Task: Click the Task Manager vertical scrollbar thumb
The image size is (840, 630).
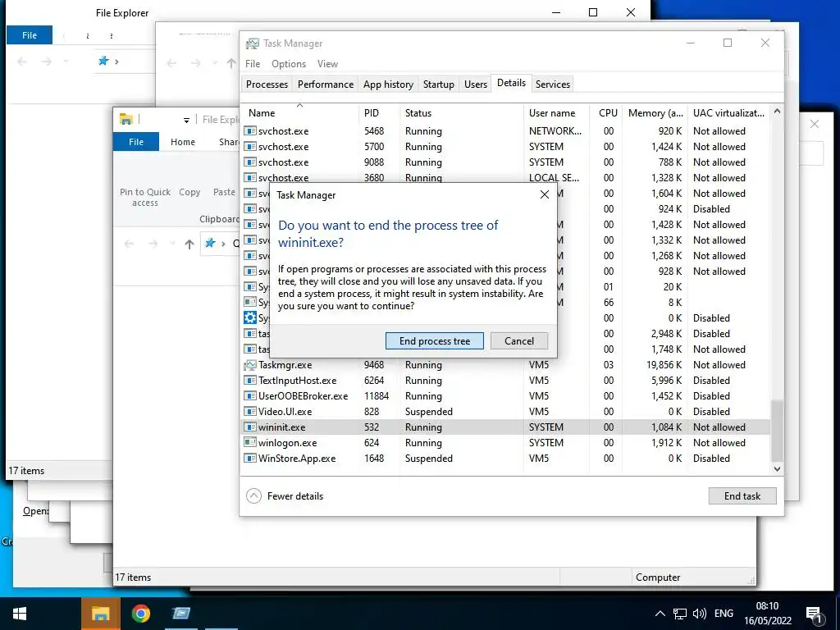Action: click(x=777, y=430)
